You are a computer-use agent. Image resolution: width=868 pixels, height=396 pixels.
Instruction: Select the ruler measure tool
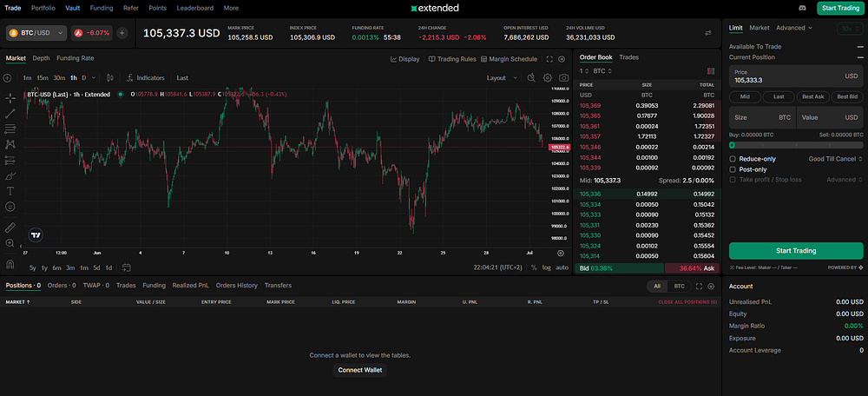(x=10, y=228)
